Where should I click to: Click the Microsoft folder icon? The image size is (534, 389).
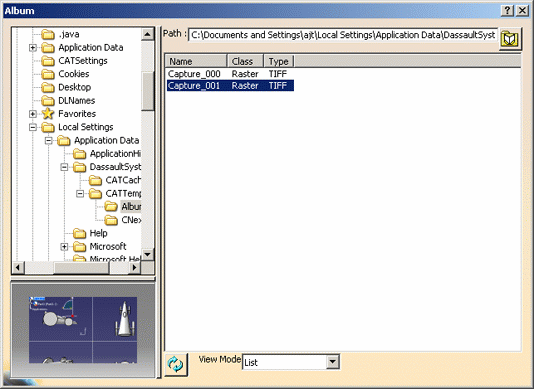(x=79, y=247)
